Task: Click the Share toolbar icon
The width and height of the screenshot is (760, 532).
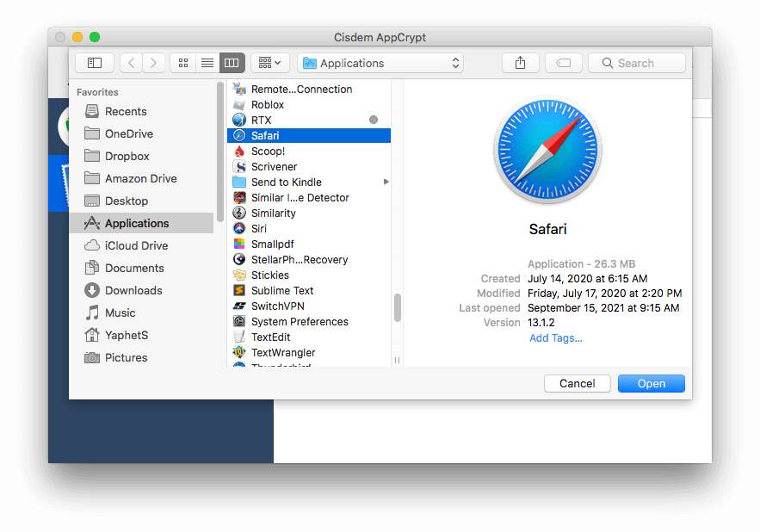Action: pyautogui.click(x=520, y=63)
